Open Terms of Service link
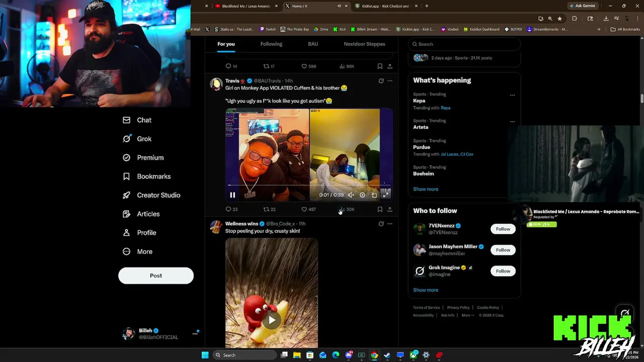The width and height of the screenshot is (644, 362). pos(427,308)
